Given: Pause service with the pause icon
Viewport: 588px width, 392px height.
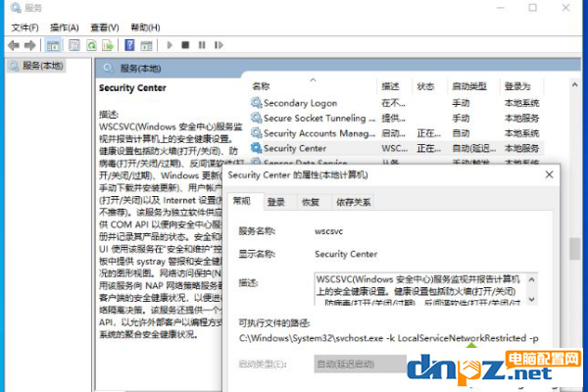Looking at the screenshot, I should click(x=202, y=45).
